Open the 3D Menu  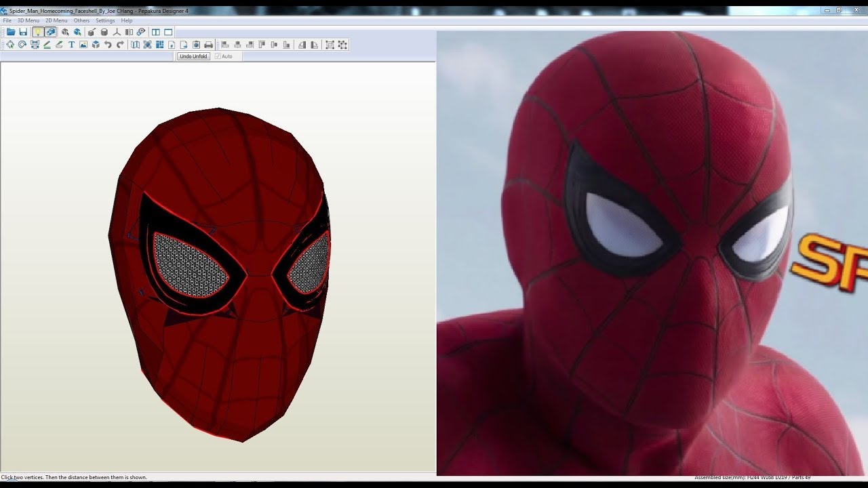(x=28, y=20)
